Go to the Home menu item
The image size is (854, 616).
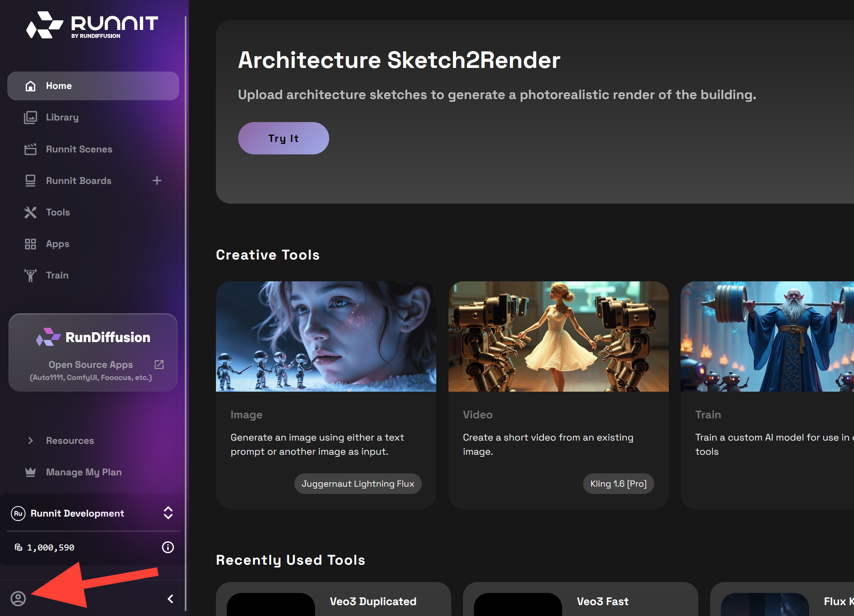(93, 86)
